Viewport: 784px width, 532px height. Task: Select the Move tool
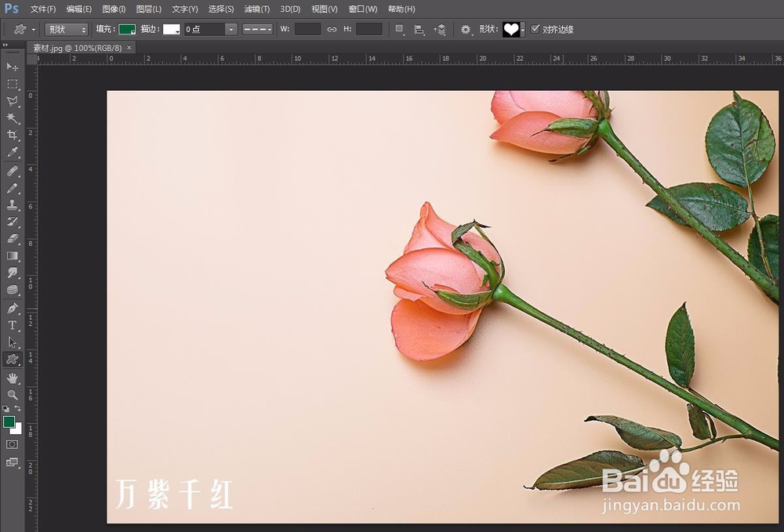(11, 67)
